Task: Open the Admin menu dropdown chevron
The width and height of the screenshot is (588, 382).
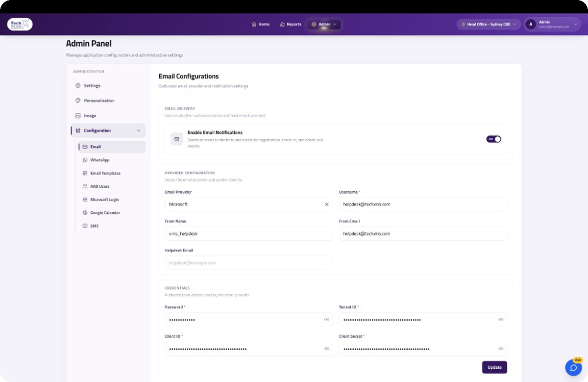Action: coord(335,24)
